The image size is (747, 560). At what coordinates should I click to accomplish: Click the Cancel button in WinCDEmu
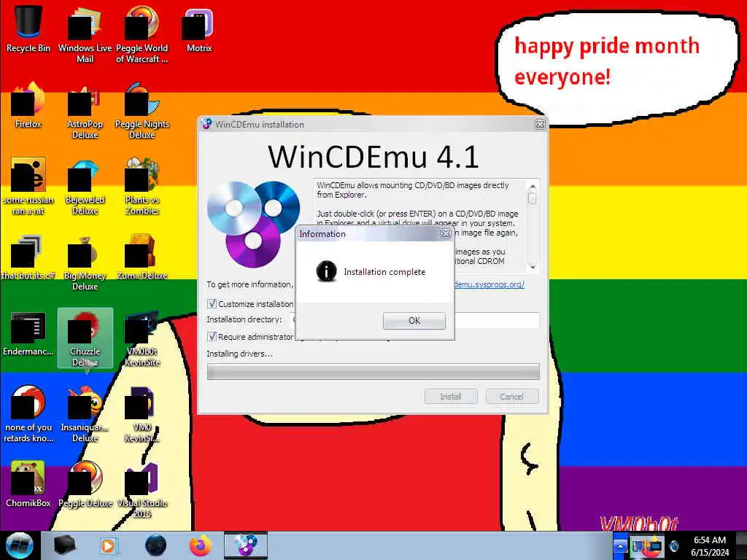(512, 396)
